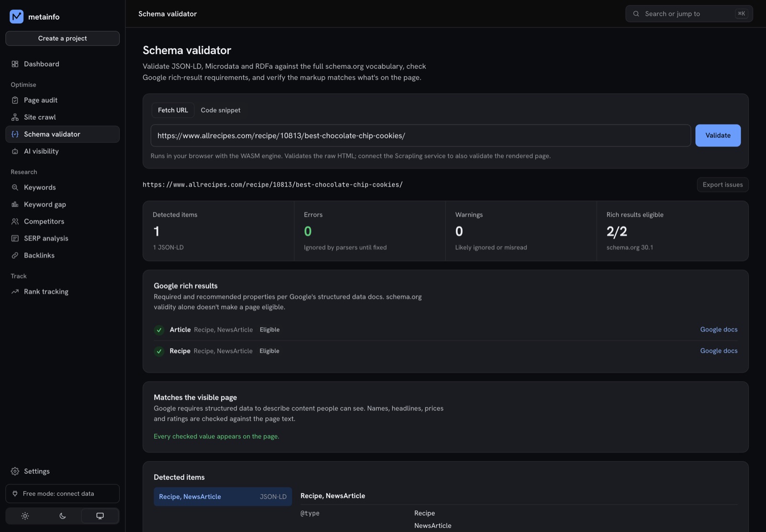View the Competitors page
Image resolution: width=766 pixels, height=532 pixels.
62,222
